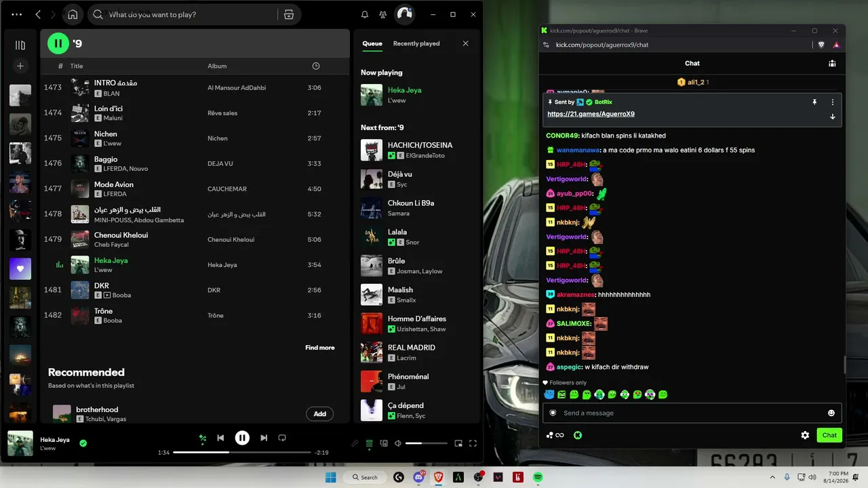The height and width of the screenshot is (488, 868).
Task: Toggle the lyrics microphone icon
Action: [x=354, y=443]
